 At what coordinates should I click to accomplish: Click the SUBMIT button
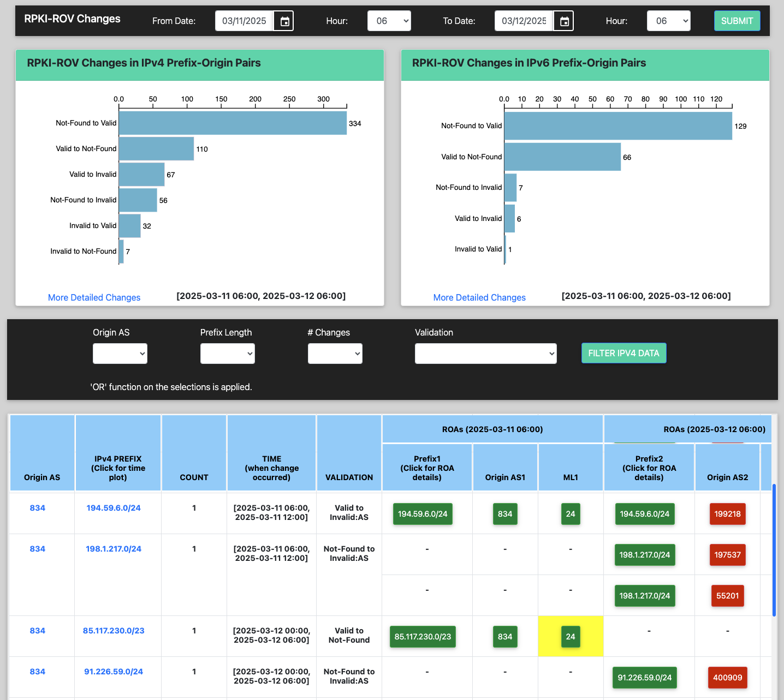737,21
